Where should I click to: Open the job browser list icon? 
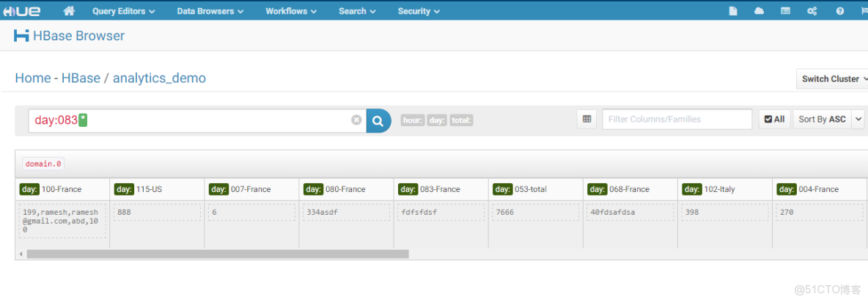coord(785,11)
